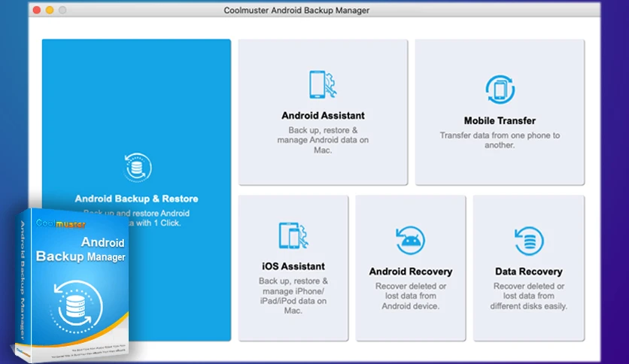The width and height of the screenshot is (629, 364).
Task: Click 'Back up, restore & manage iPhone/iPad/iPod data' text
Action: [293, 296]
